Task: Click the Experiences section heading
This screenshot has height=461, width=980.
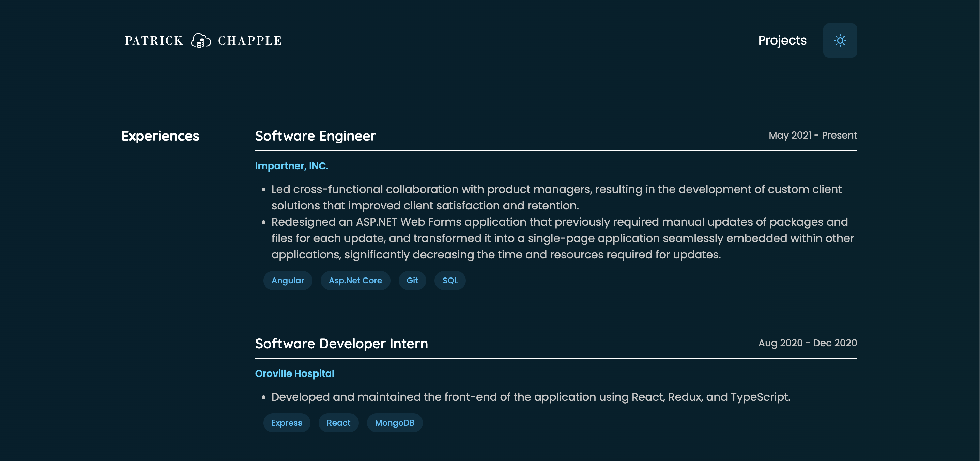Action: (160, 136)
